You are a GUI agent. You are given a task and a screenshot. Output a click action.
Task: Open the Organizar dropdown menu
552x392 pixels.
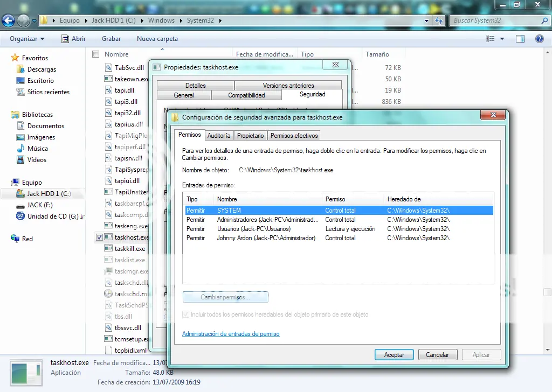point(27,39)
